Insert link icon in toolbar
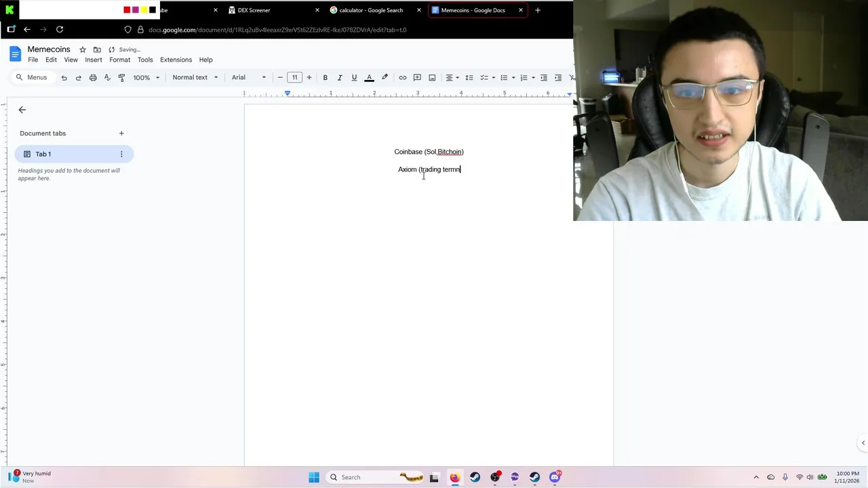 coord(402,77)
